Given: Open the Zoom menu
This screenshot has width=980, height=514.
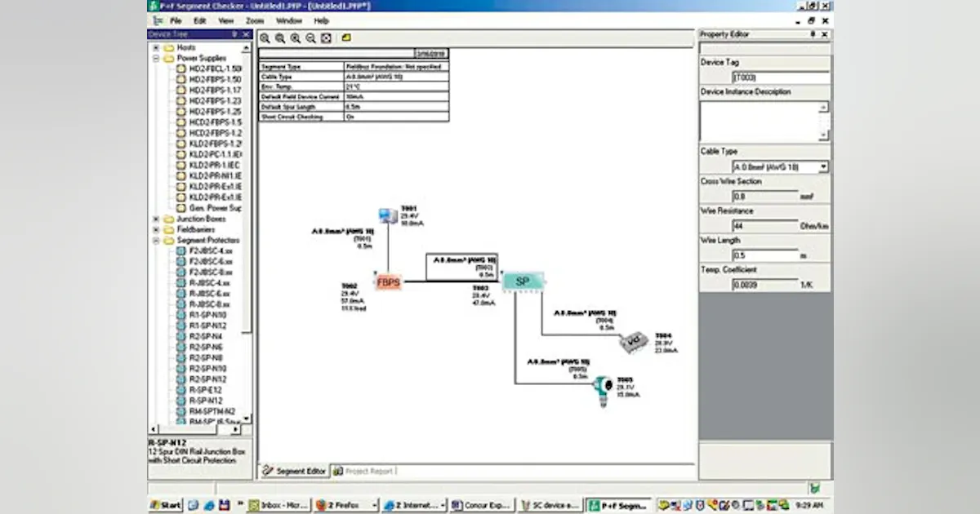Looking at the screenshot, I should click(255, 20).
